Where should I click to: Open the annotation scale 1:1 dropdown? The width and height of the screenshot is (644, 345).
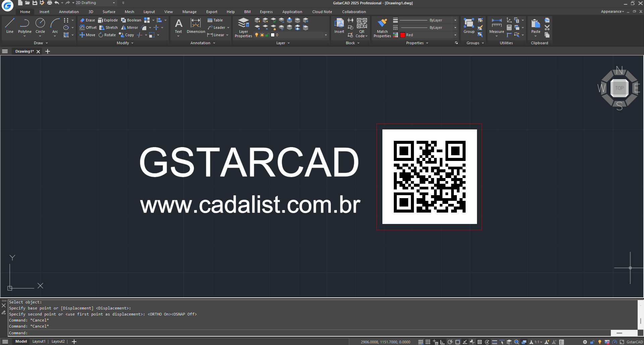538,342
